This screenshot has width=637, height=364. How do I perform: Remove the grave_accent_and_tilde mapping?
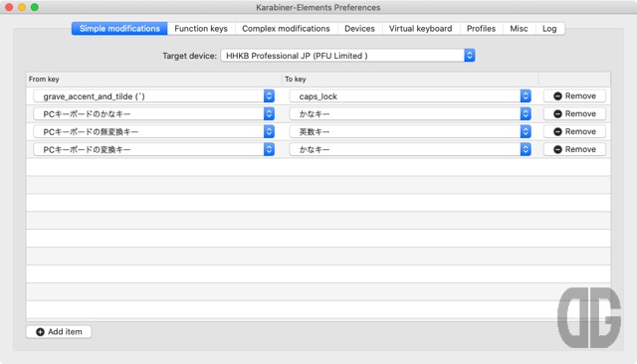coord(574,96)
